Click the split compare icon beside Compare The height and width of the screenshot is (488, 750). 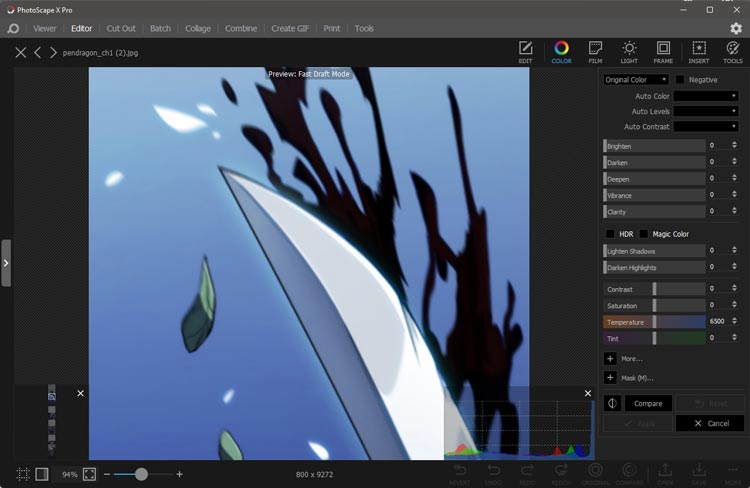point(612,403)
